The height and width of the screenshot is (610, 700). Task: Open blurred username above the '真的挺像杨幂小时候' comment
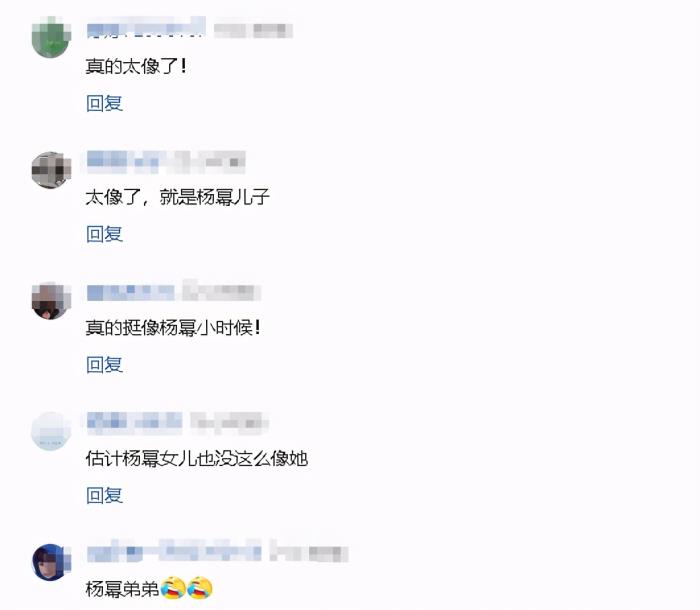[131, 292]
